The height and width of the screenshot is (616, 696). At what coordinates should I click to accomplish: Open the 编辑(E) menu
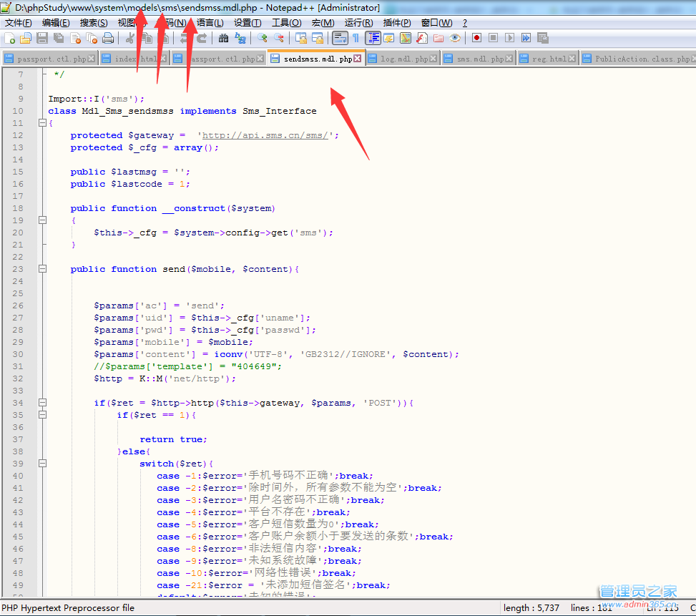click(56, 23)
